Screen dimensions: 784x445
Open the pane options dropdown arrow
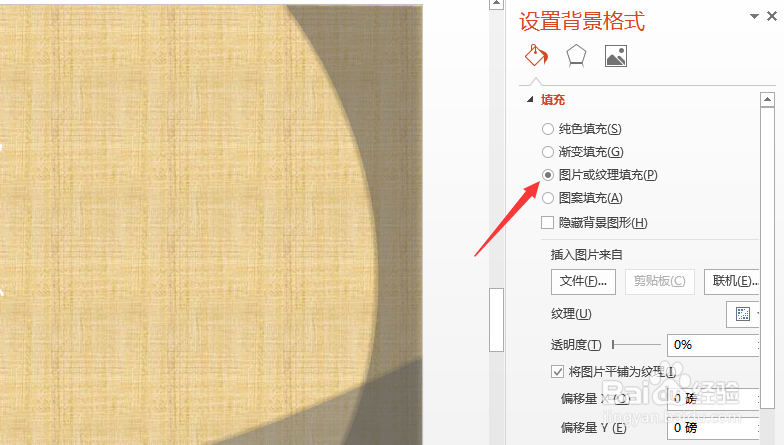[754, 16]
